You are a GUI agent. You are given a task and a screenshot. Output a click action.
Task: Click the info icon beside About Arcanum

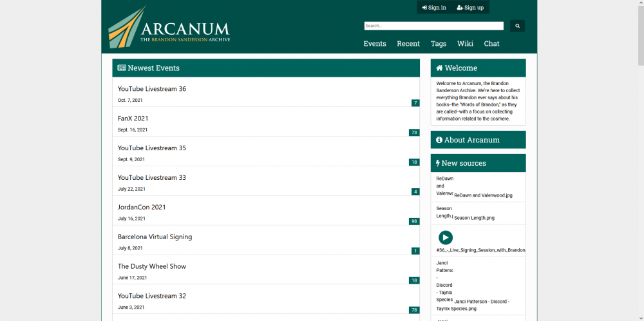[x=439, y=140]
